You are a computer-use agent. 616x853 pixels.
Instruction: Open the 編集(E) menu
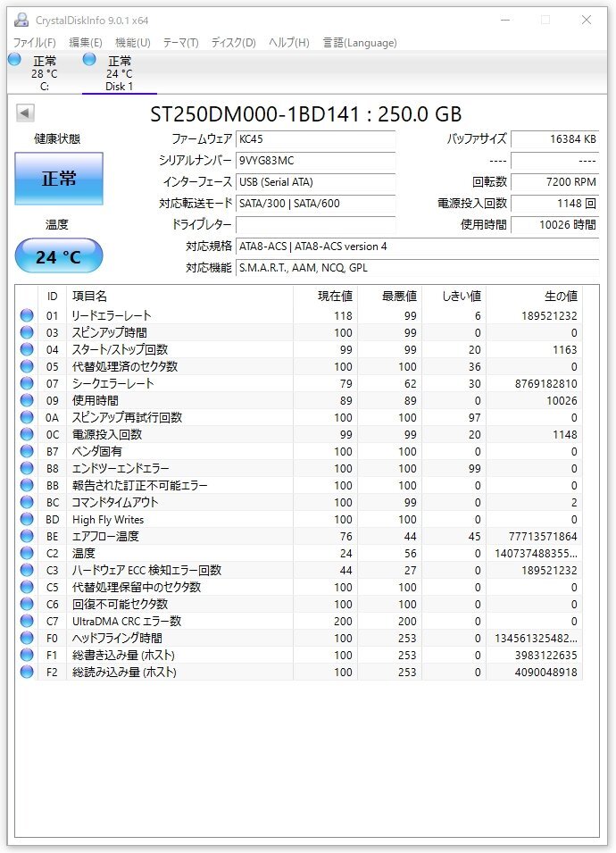click(86, 43)
